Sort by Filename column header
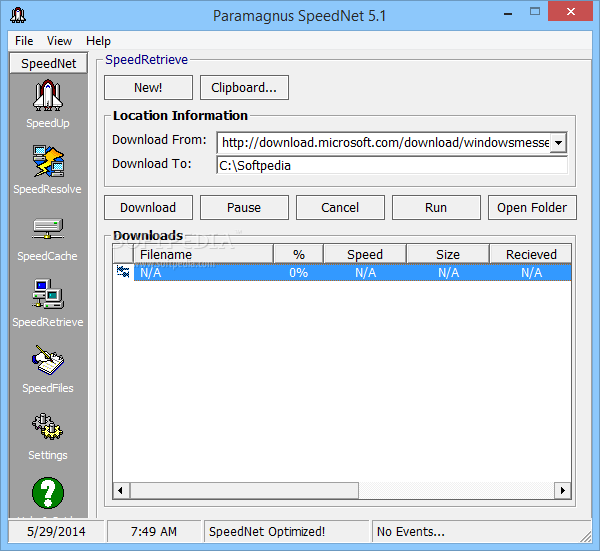The image size is (600, 551). (x=203, y=254)
